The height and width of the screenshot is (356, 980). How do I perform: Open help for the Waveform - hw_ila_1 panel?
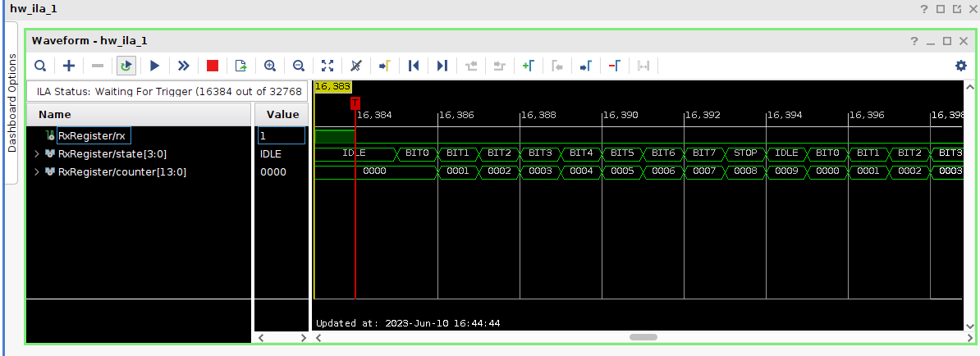914,41
